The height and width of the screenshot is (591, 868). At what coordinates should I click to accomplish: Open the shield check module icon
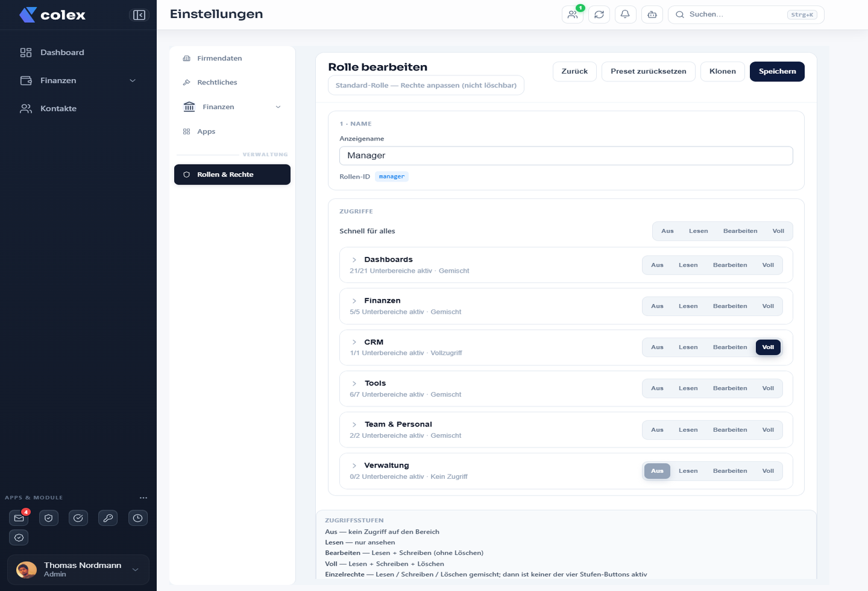[49, 518]
